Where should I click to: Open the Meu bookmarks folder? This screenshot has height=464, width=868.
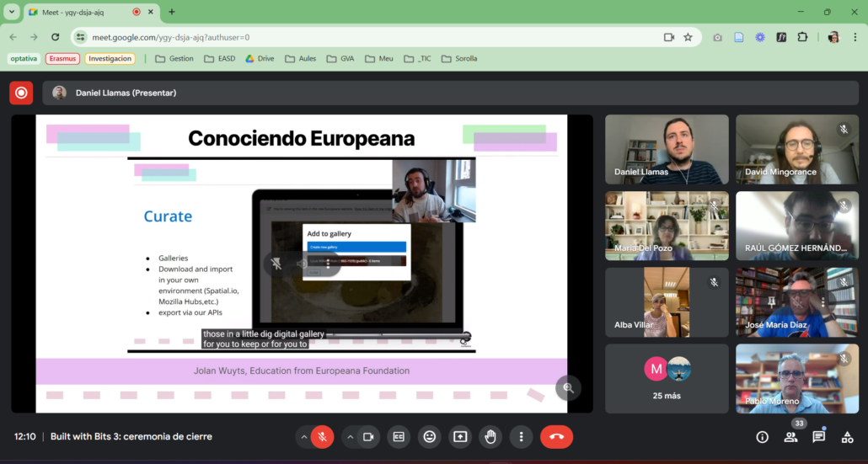pos(379,59)
